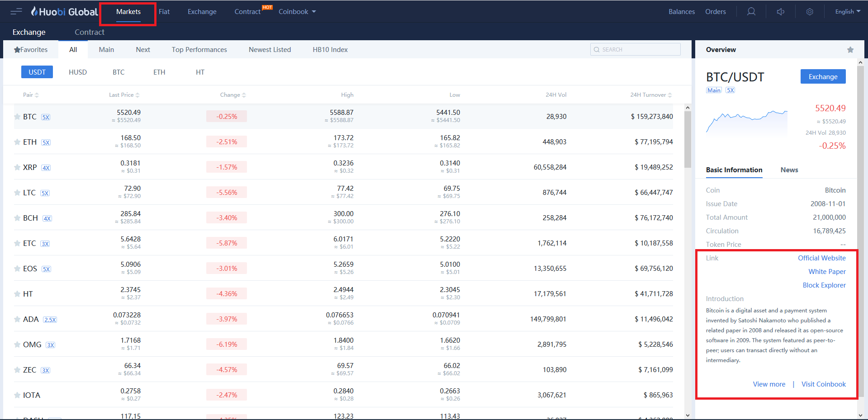This screenshot has width=868, height=420.
Task: Open the settings gear icon
Action: click(x=810, y=12)
